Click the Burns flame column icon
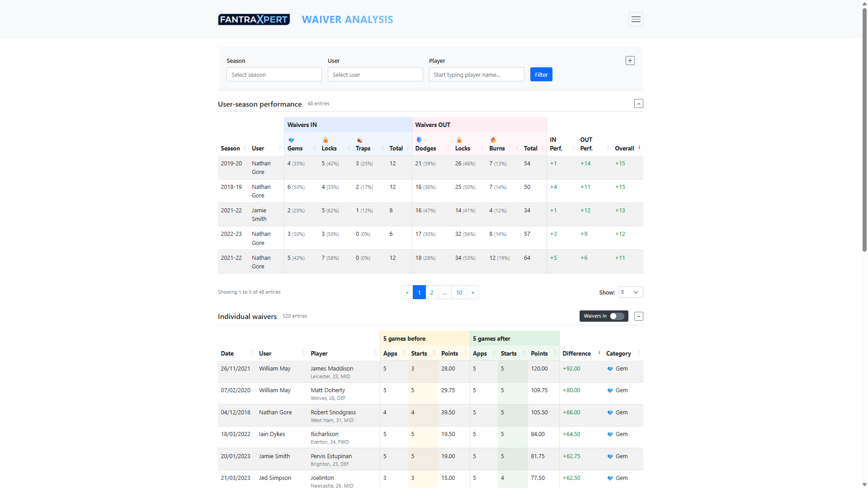Image resolution: width=868 pixels, height=488 pixels. pos(493,140)
